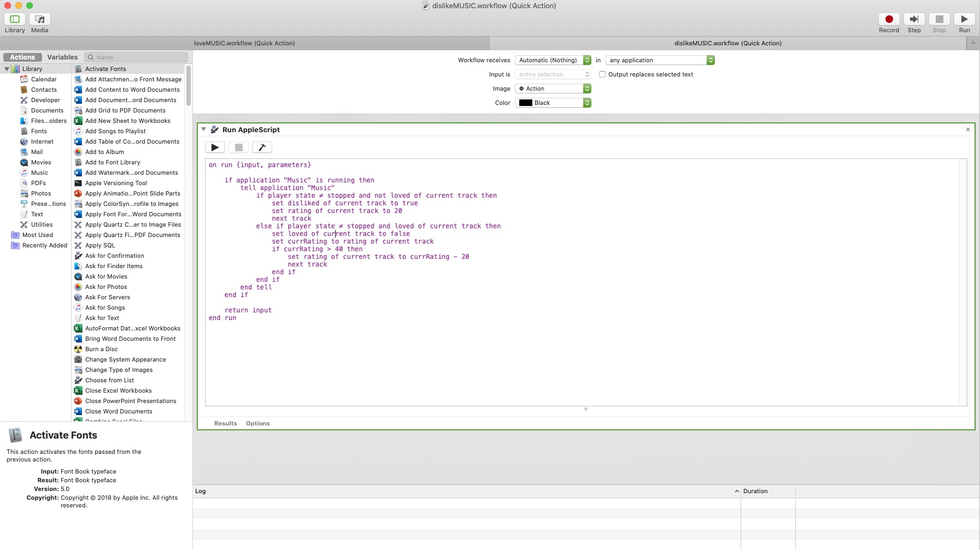Select the Close PowerPoint Presentations action
The width and height of the screenshot is (980, 550).
(x=130, y=401)
